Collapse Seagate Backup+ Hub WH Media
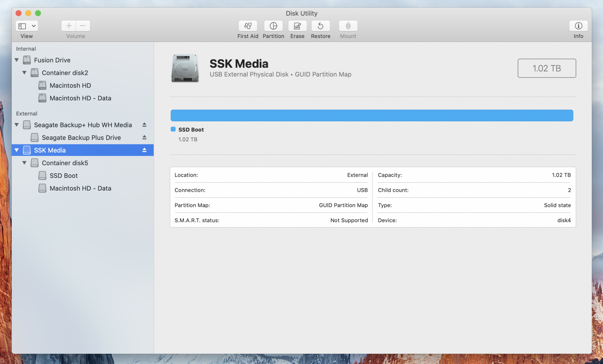 17,125
